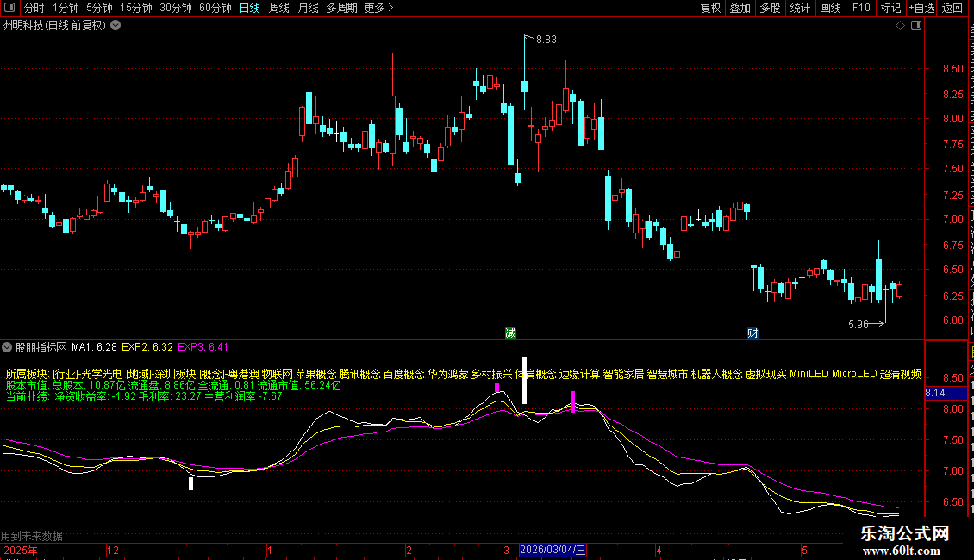
Task: Select the 60分钟 period
Action: [215, 8]
